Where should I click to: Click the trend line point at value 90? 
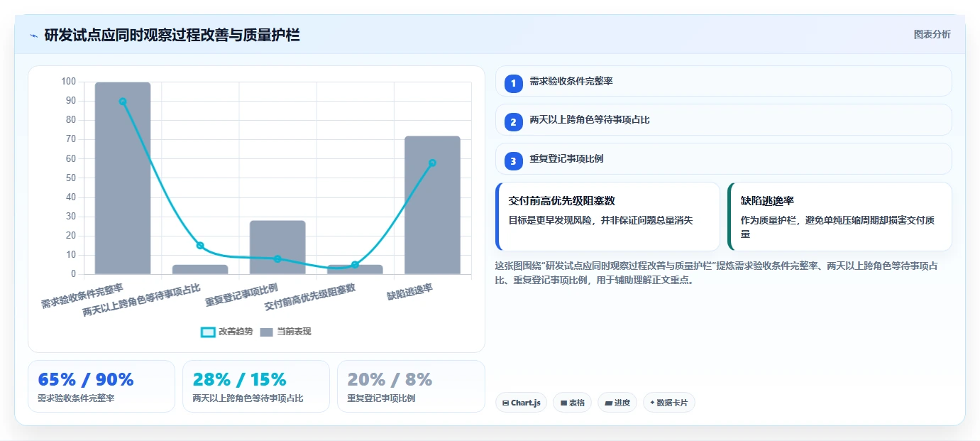pyautogui.click(x=123, y=102)
